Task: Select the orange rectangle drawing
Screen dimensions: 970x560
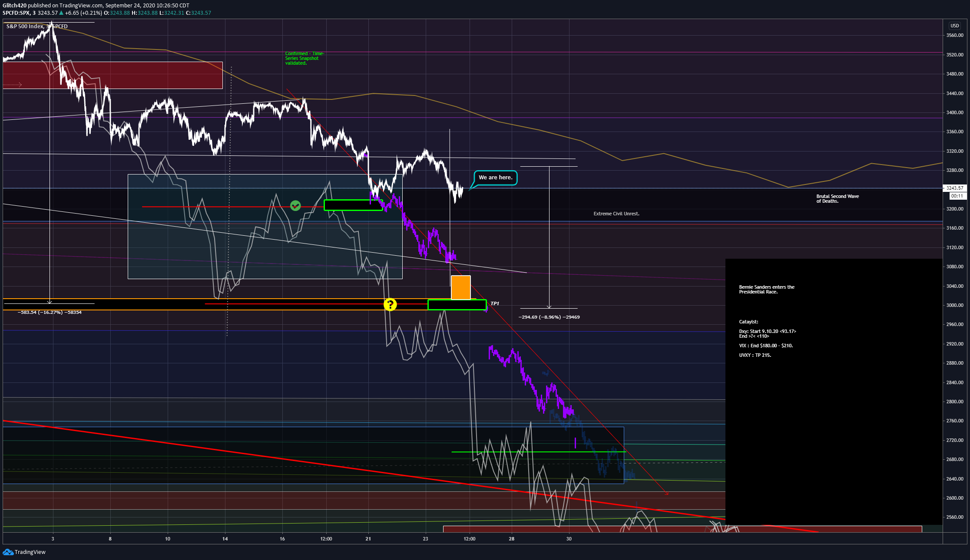Action: [x=461, y=287]
